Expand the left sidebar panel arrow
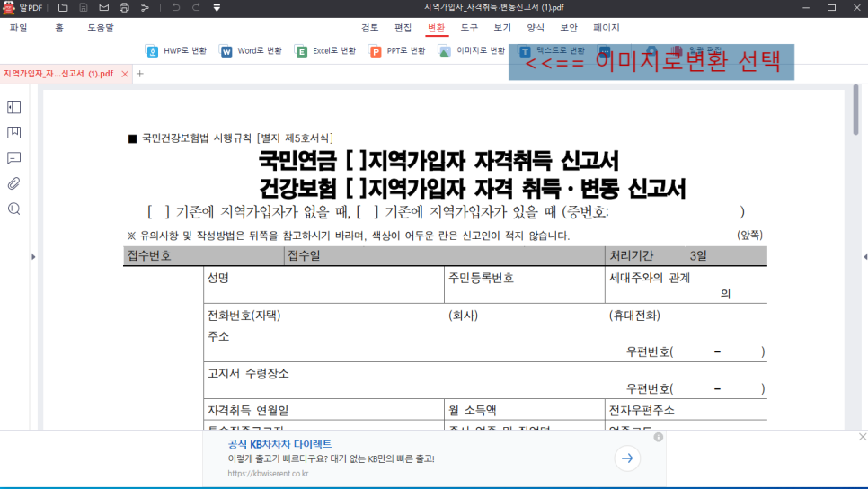This screenshot has width=868, height=489. (33, 257)
